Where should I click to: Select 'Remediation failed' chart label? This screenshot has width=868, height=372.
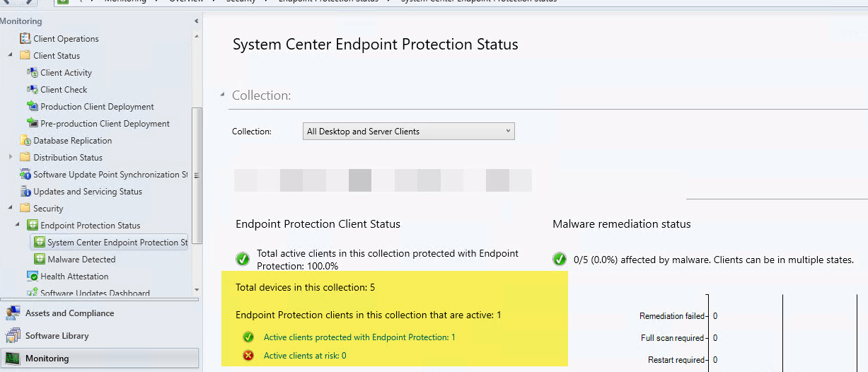coord(672,316)
